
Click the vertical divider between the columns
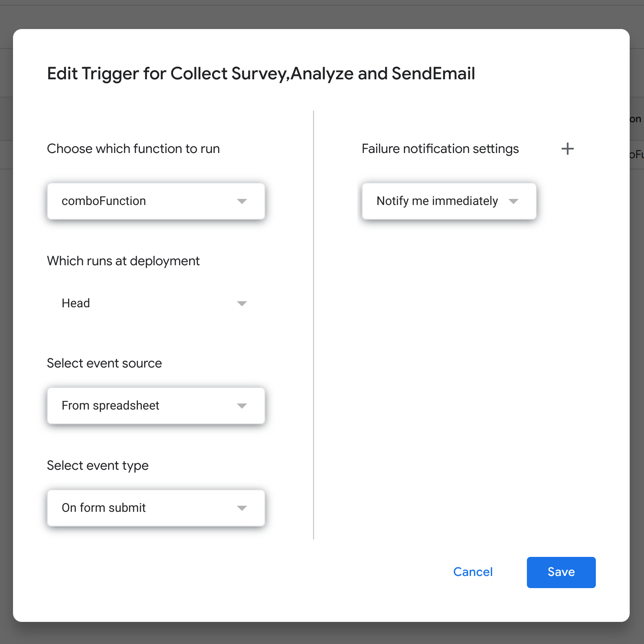[x=314, y=325]
